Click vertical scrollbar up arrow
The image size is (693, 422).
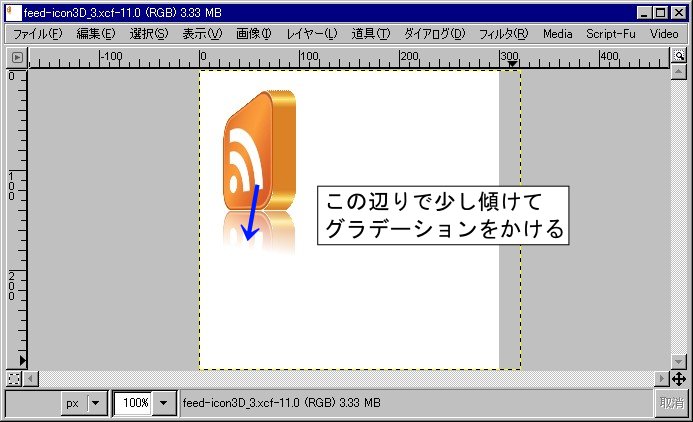678,72
